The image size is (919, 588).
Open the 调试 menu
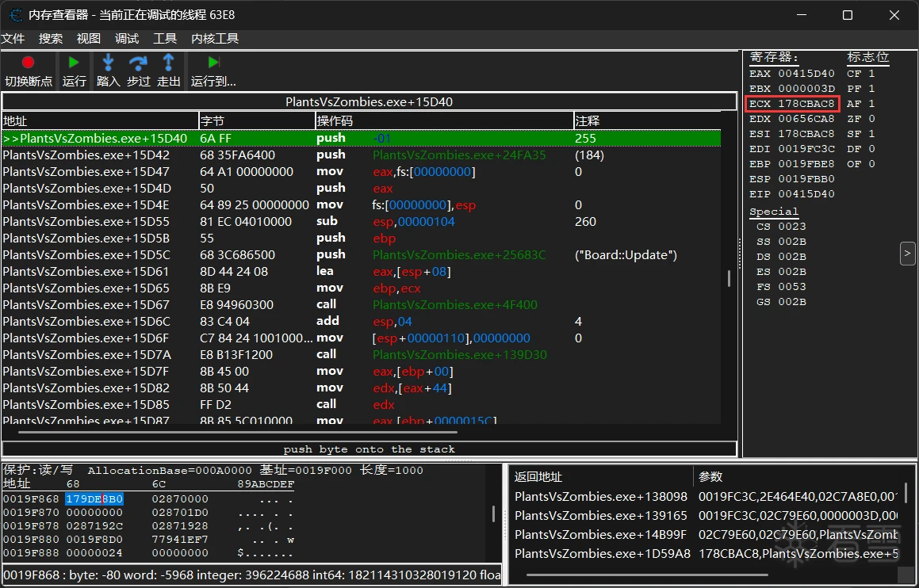pos(127,39)
